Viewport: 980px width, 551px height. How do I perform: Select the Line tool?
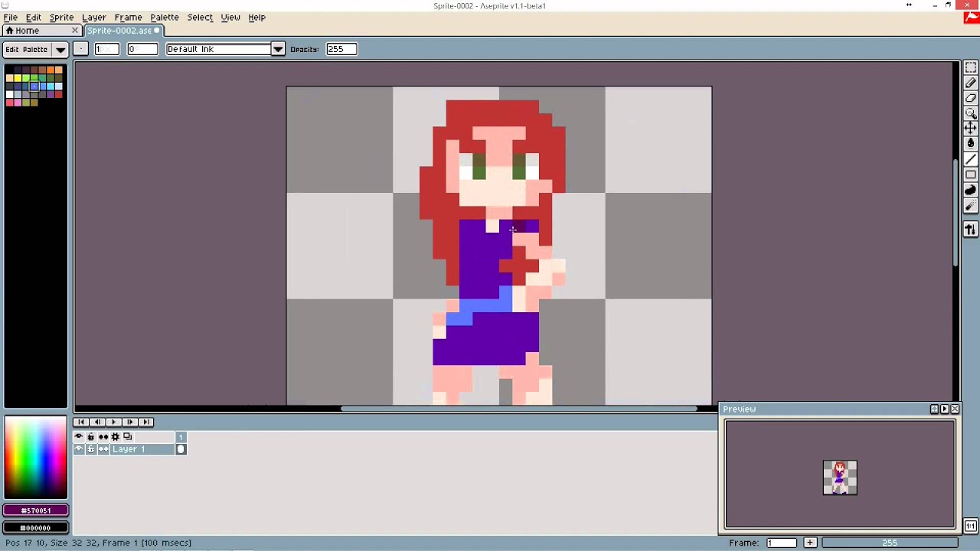coord(970,159)
